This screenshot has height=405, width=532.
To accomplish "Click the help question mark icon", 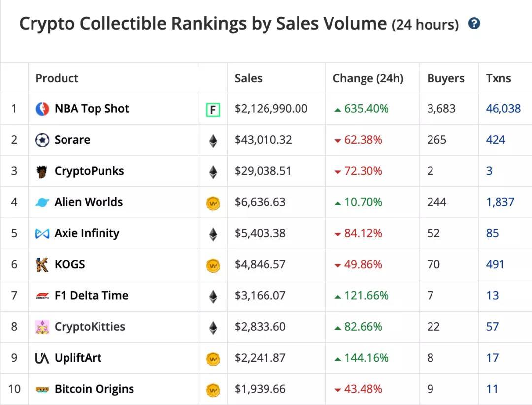I will coord(474,23).
